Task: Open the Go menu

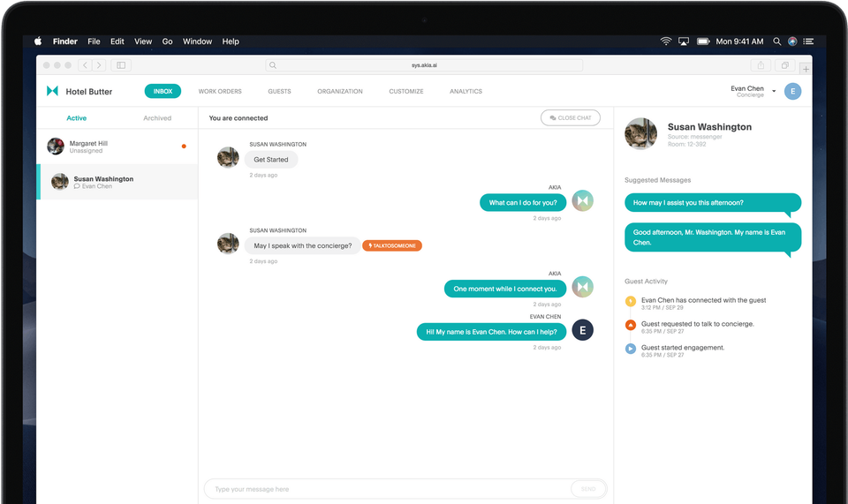Action: (167, 41)
